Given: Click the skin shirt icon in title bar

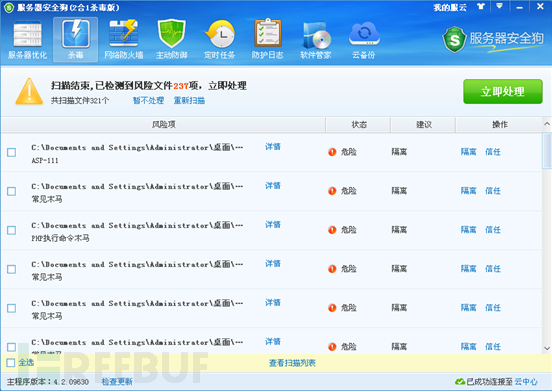Looking at the screenshot, I should point(481,7).
